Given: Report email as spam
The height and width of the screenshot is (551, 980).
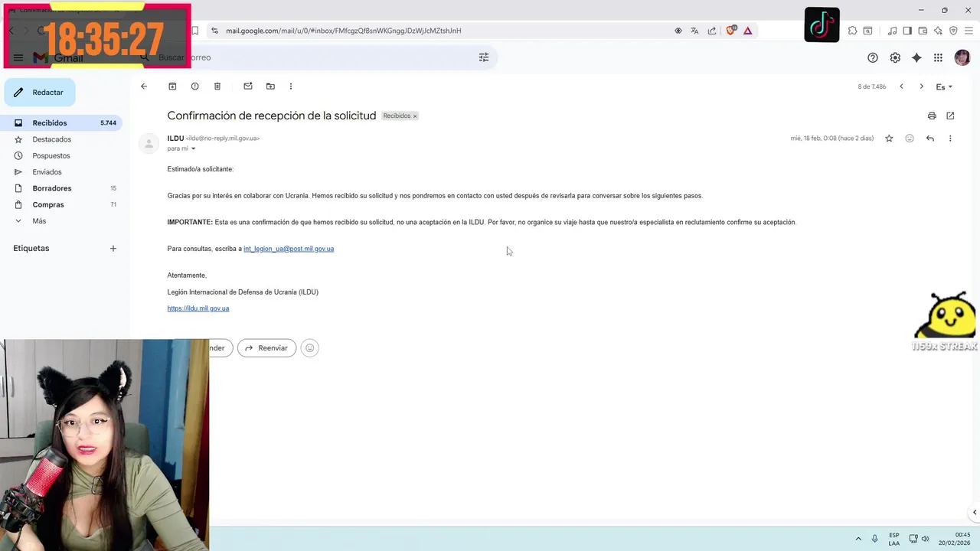Looking at the screenshot, I should coord(194,86).
